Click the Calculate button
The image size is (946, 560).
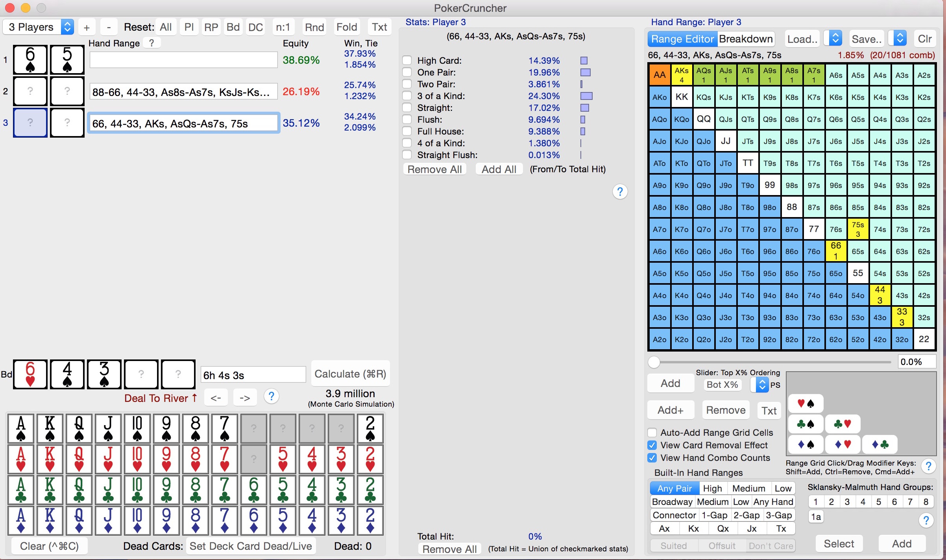coord(350,374)
